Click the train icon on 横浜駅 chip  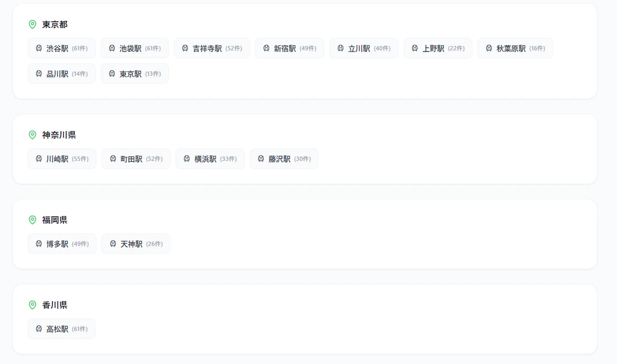[187, 159]
